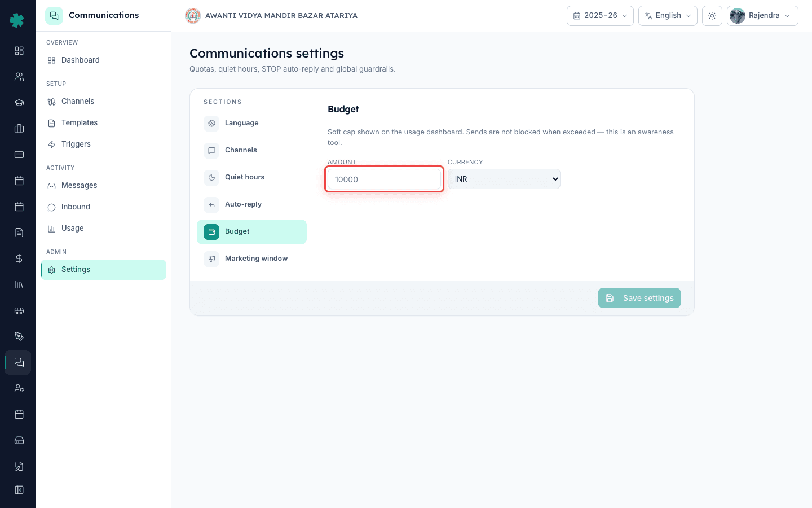Open the pen nib icon in left rail
Screen dimensions: 812x508
click(19, 336)
